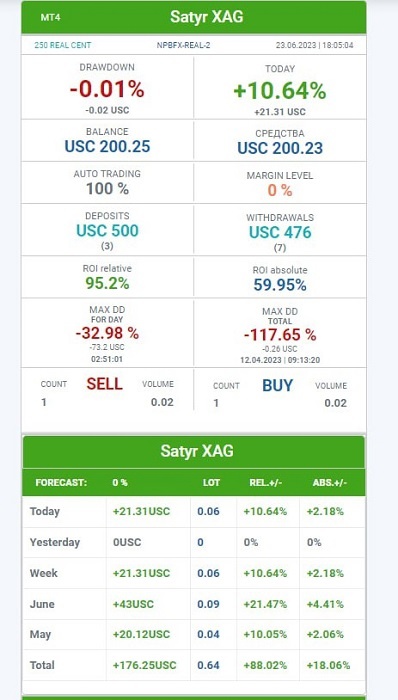Select the Drawdown -0.01% value
The image size is (398, 700).
tap(107, 89)
